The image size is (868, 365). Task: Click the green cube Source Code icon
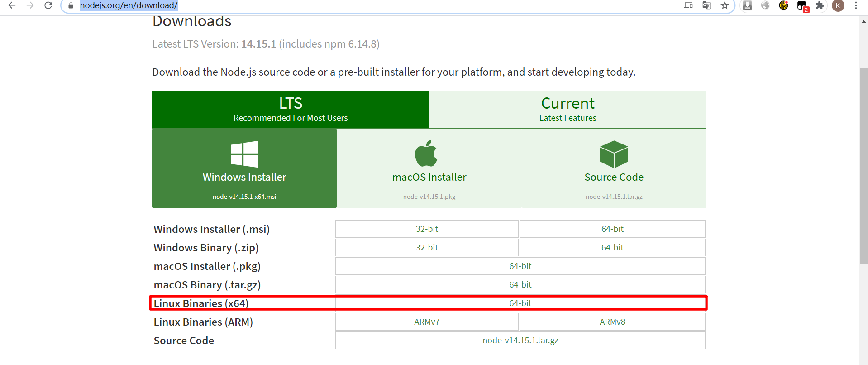click(x=614, y=154)
